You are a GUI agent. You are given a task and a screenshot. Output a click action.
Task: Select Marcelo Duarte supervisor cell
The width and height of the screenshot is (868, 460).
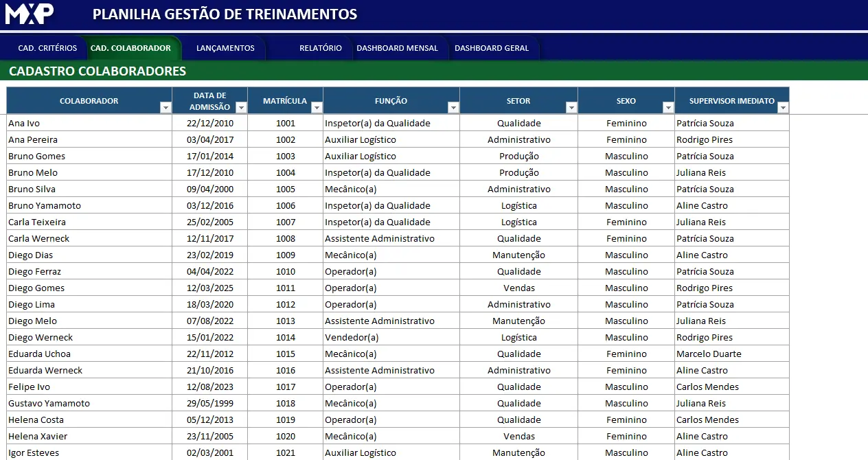(731, 354)
